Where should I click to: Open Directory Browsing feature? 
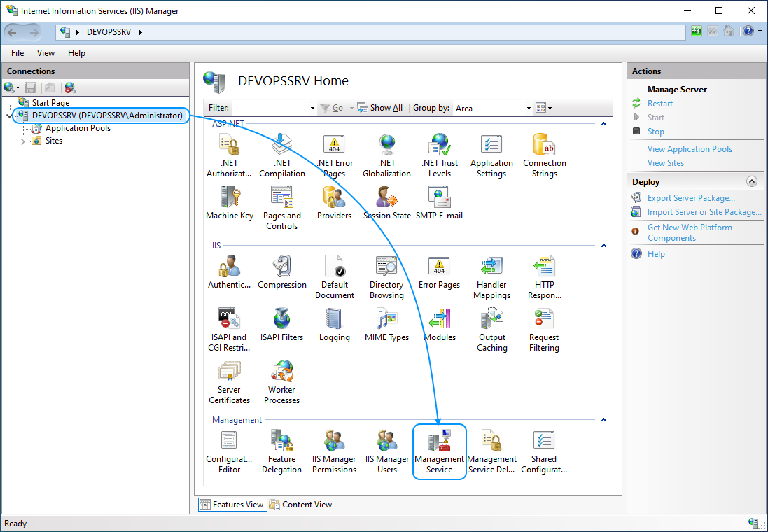pyautogui.click(x=387, y=277)
